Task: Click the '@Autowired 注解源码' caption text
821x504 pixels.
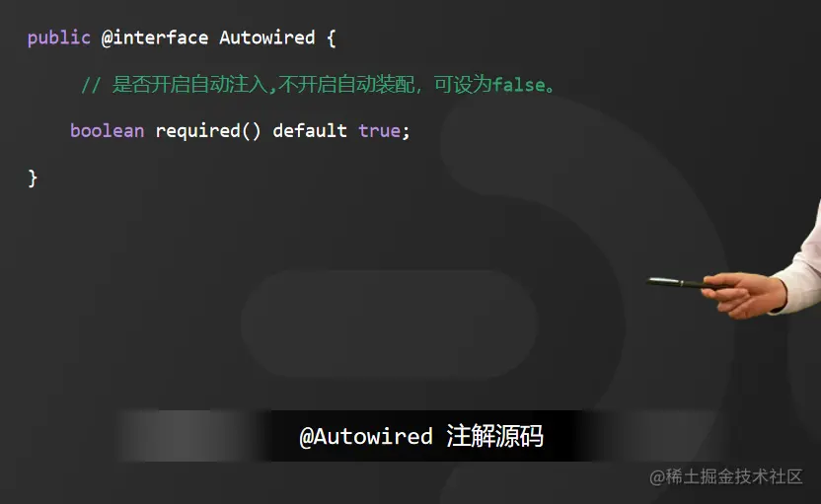Action: pos(421,436)
